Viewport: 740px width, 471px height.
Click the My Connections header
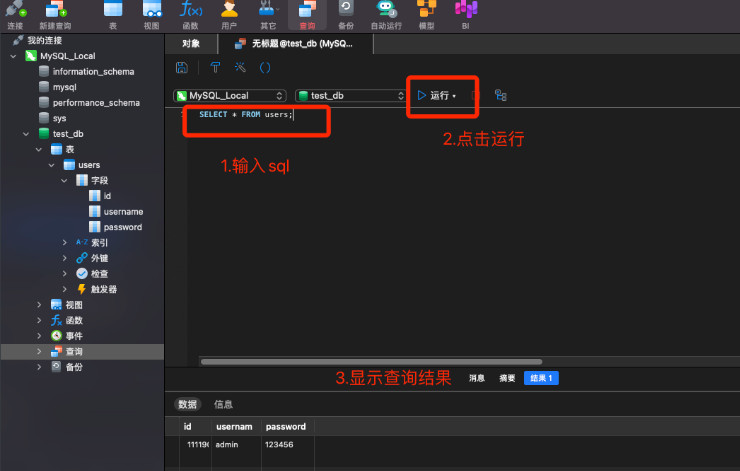pos(44,41)
